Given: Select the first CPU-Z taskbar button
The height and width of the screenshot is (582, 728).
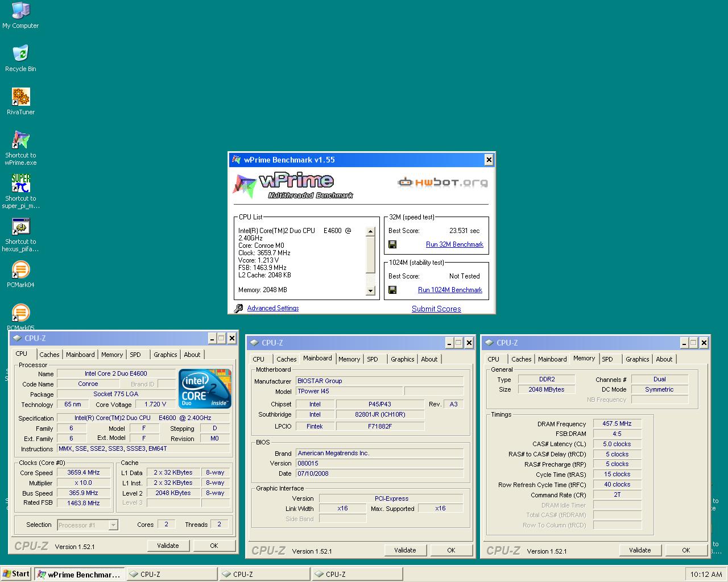Looking at the screenshot, I should [171, 574].
